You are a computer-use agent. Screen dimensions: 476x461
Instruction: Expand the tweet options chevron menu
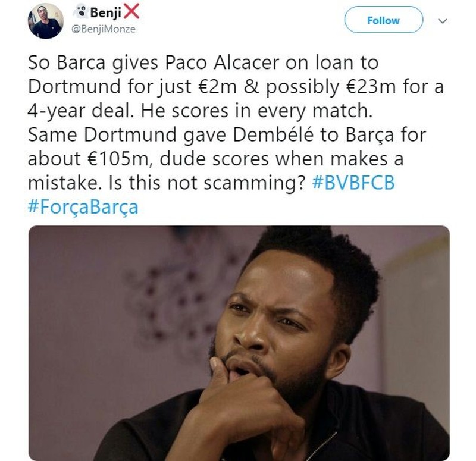[441, 21]
